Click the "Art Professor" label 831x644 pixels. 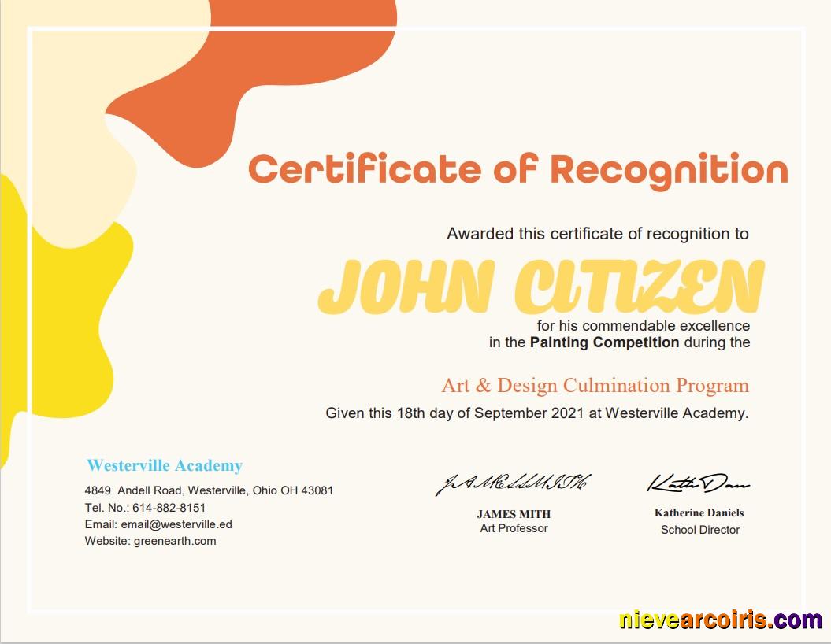tap(514, 529)
